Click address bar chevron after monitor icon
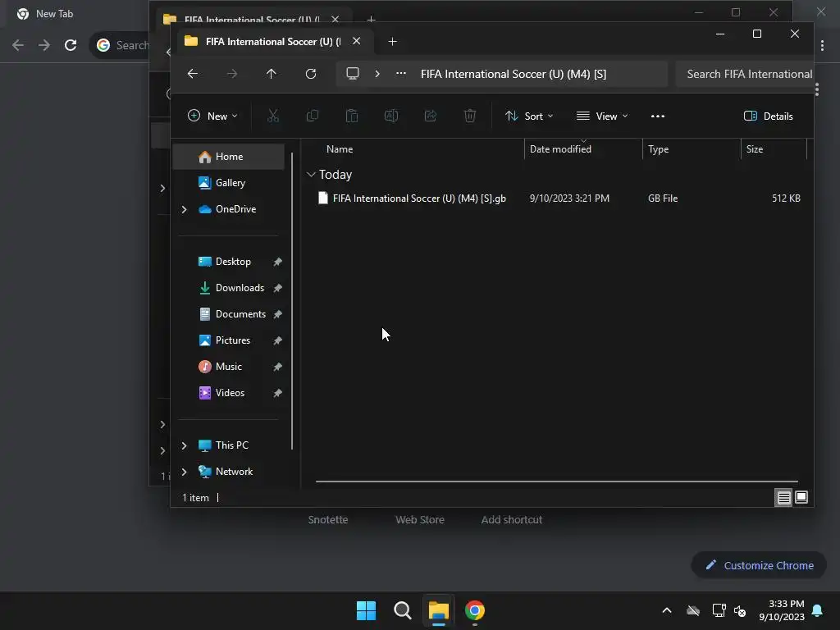The width and height of the screenshot is (840, 630). 377,74
